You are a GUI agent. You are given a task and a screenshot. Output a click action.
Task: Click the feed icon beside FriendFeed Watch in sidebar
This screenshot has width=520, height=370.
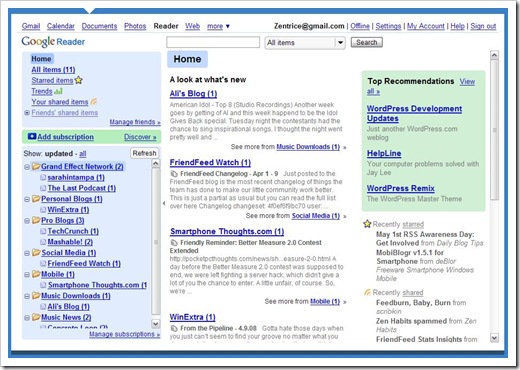click(x=43, y=263)
